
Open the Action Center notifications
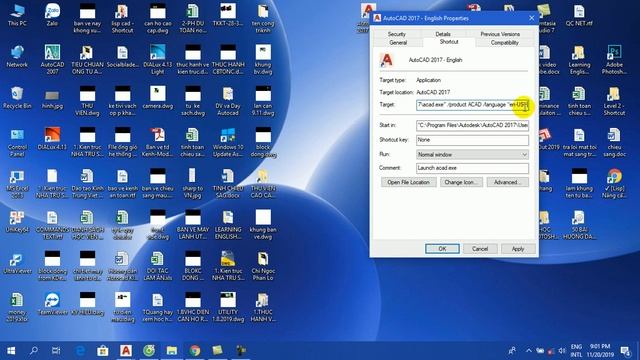click(624, 351)
